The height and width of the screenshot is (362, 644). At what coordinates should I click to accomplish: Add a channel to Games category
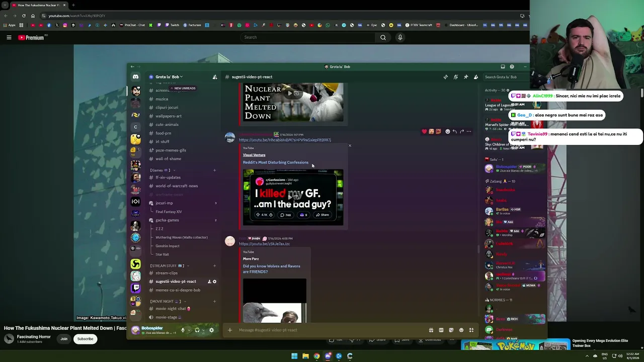(214, 170)
